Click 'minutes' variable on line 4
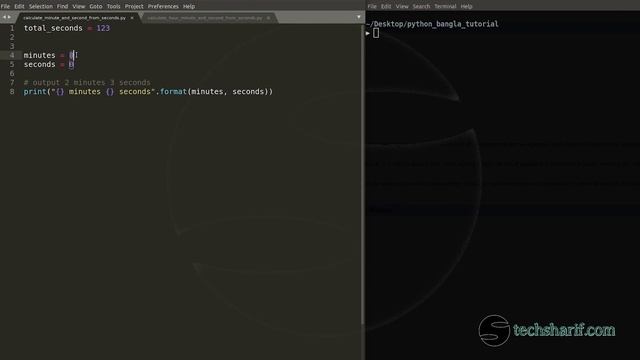 (x=39, y=55)
